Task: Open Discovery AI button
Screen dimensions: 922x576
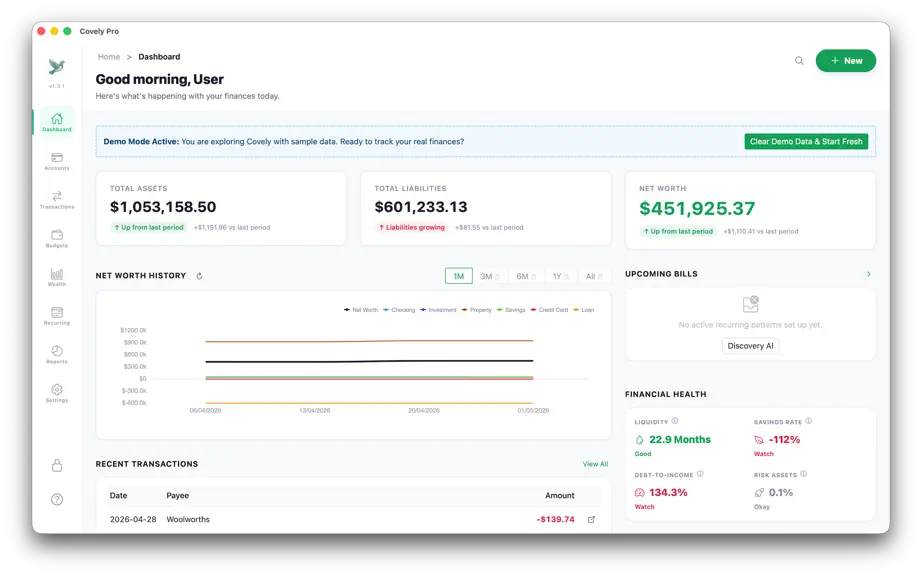Action: coord(750,346)
